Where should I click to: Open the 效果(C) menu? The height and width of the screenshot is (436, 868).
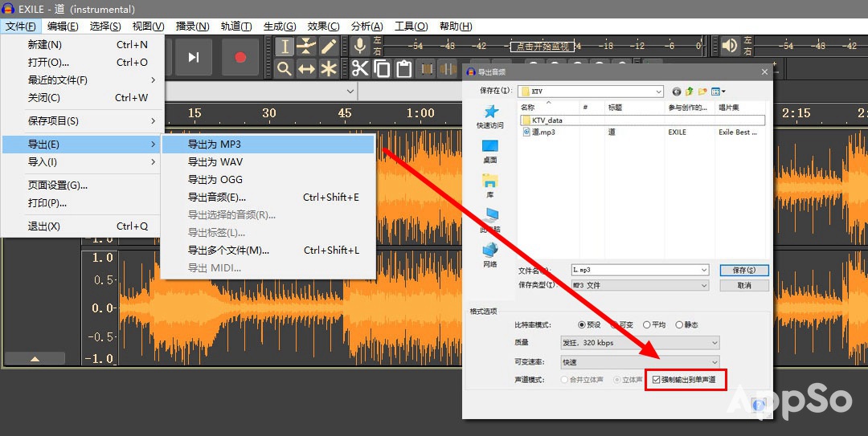pos(323,26)
